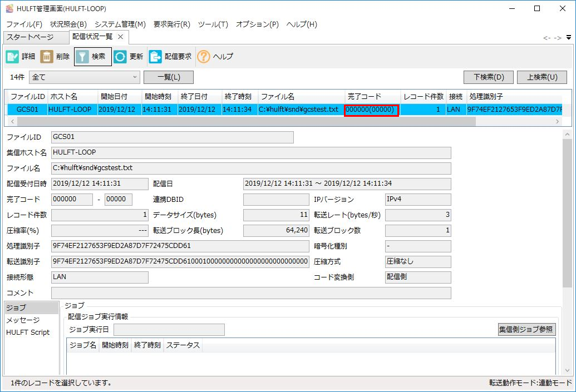Open the ヘルプ question-mark icon
The width and height of the screenshot is (576, 392).
(x=204, y=57)
